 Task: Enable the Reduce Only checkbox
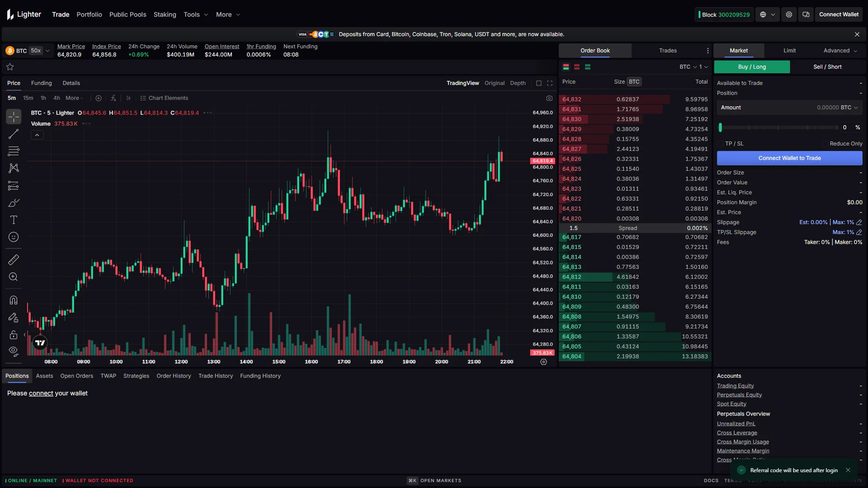825,144
